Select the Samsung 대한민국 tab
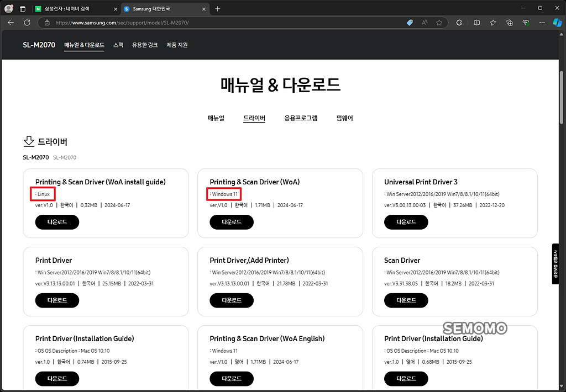Screen dimensions: 566x392 (x=165, y=9)
